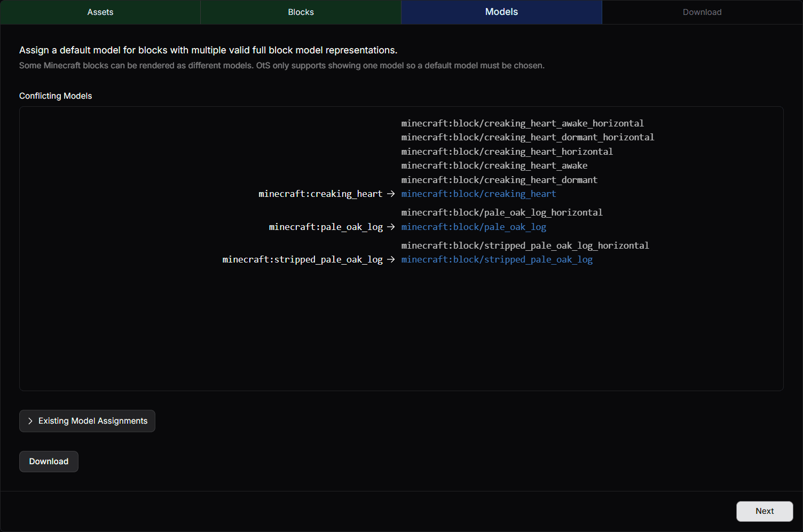Select the blue block/creaking_heart model
The height and width of the screenshot is (532, 803).
[x=479, y=194]
